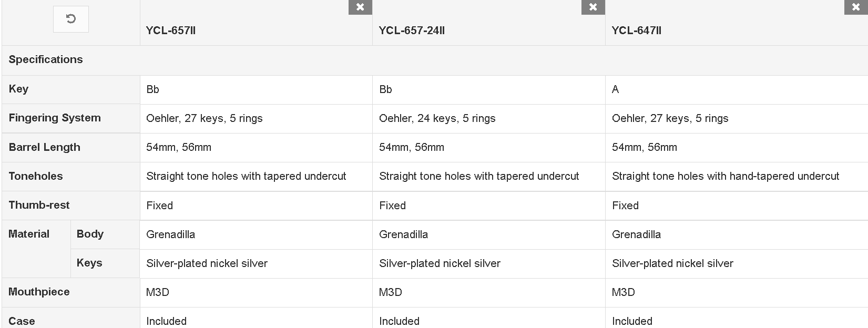The height and width of the screenshot is (328, 868).
Task: Remove YCL-657-24II column with X
Action: coord(593,7)
